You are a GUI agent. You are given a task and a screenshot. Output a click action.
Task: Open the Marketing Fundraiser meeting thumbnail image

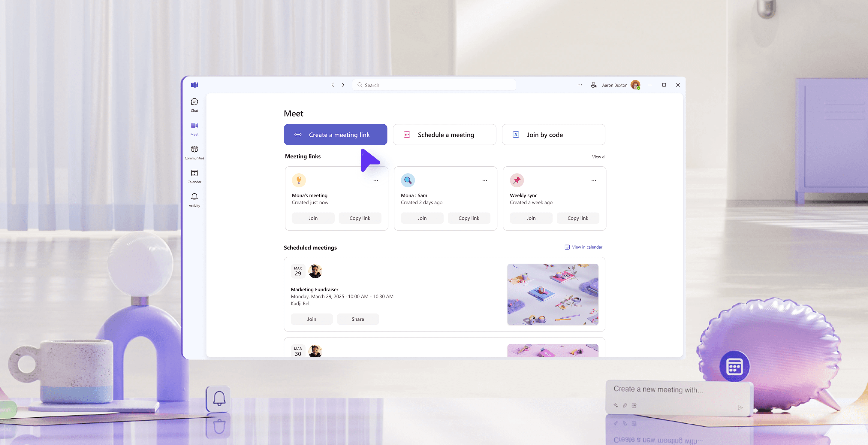[x=553, y=294]
